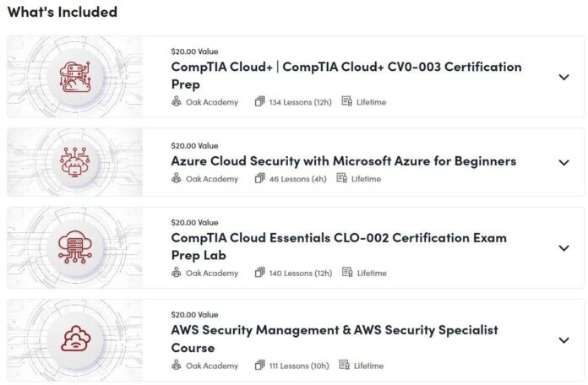The image size is (588, 385).
Task: Click Oak Academy in the CompTIA Cloud+ CV0-003 row
Action: pos(212,102)
